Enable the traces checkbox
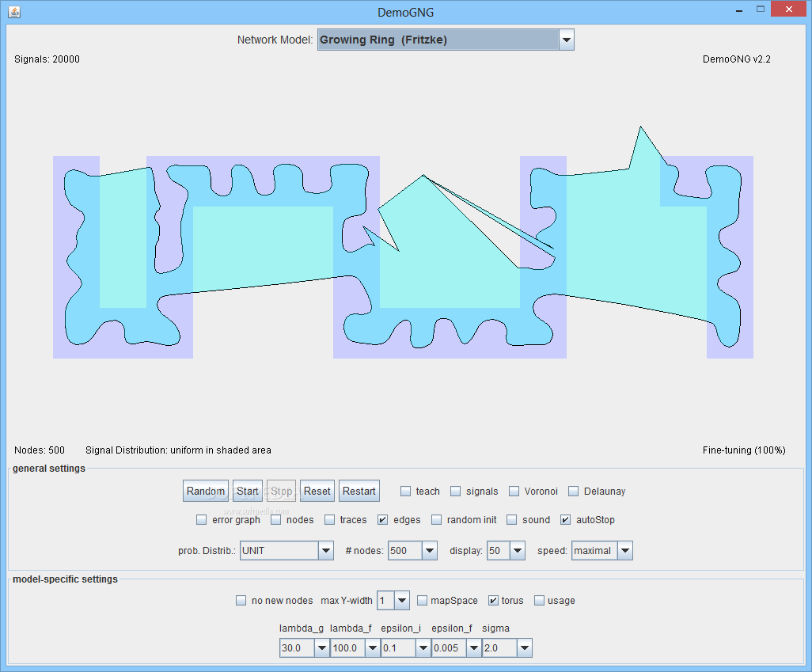 coord(329,520)
